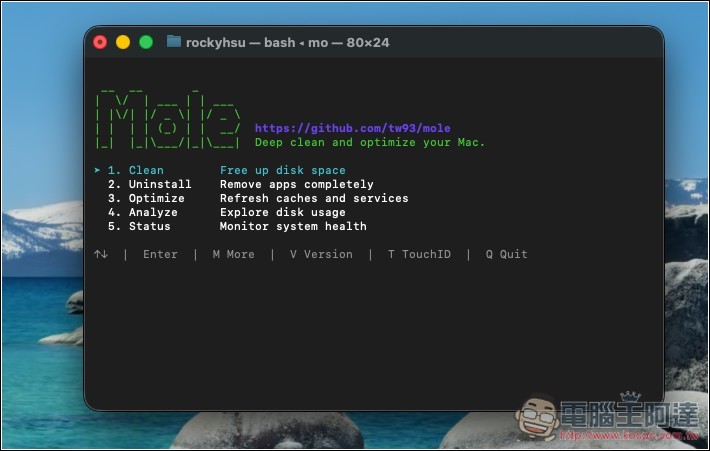Image resolution: width=710 pixels, height=451 pixels.
Task: Click the Mole ASCII art logo
Action: (168, 119)
